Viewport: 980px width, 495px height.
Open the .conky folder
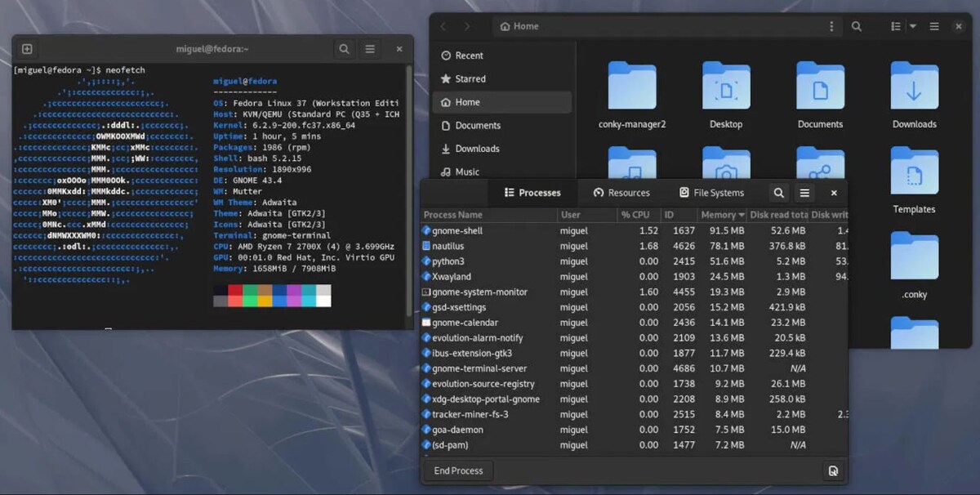[914, 265]
